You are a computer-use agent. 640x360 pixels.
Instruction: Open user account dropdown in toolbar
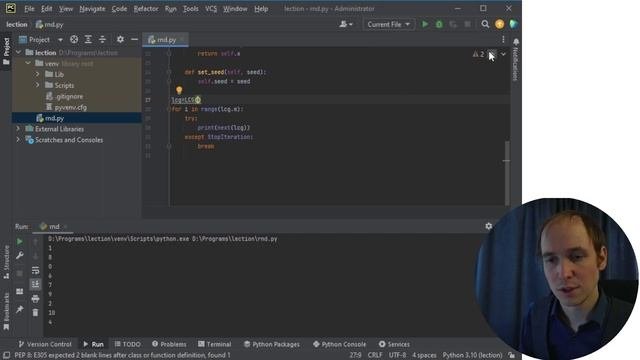coord(346,24)
